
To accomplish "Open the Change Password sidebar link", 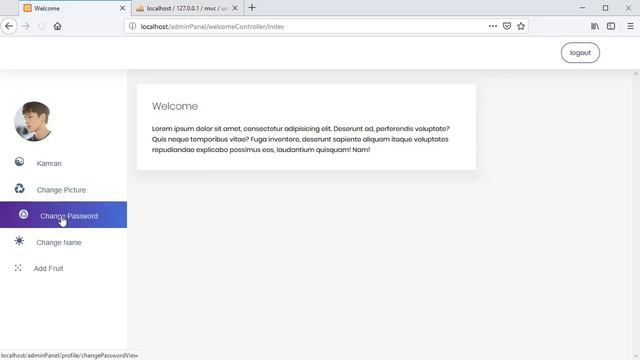I will coord(63,215).
